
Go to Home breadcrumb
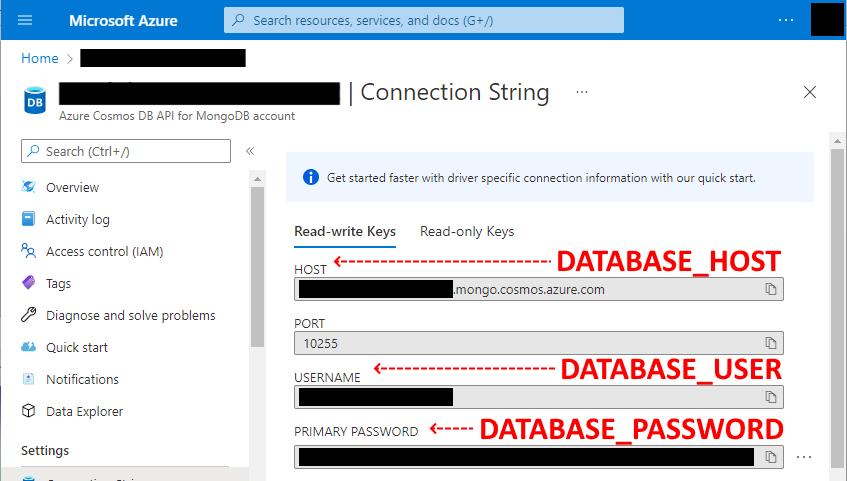click(39, 58)
